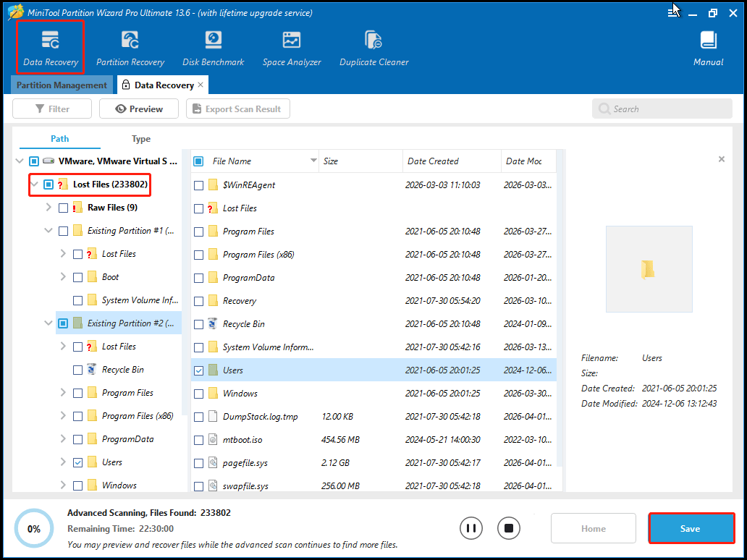Click the Filter button
747x560 pixels.
pos(52,109)
